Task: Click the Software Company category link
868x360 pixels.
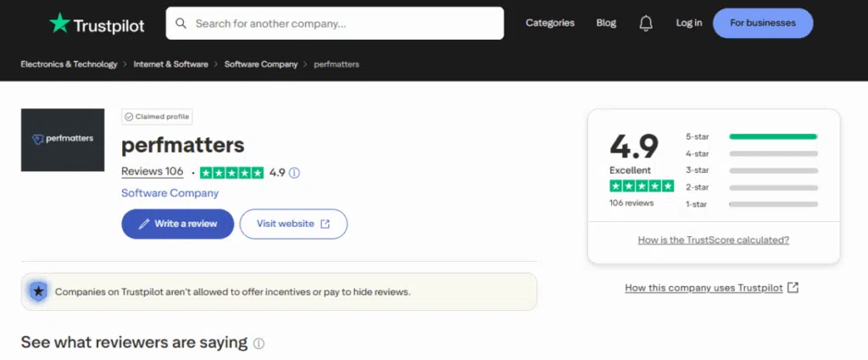Action: 170,193
